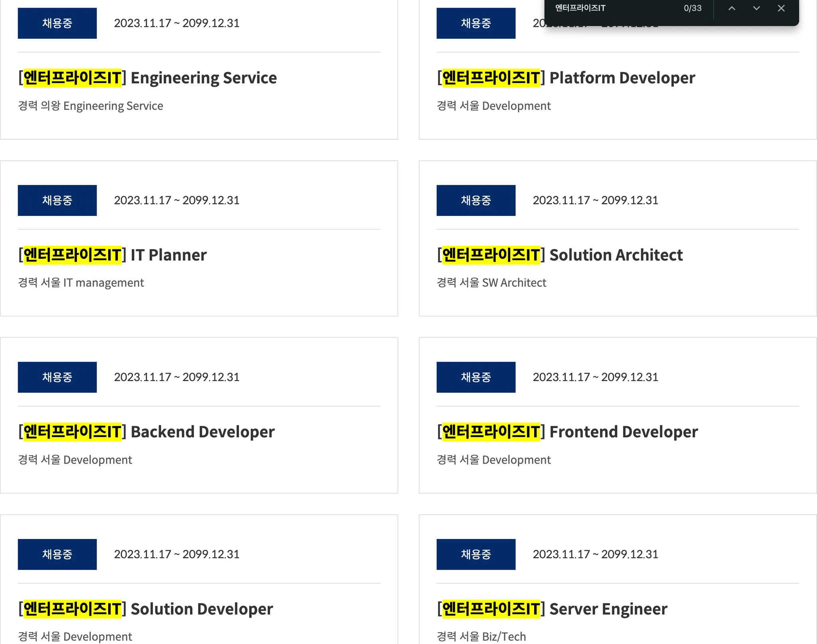Open the Solution Developer job posting
The width and height of the screenshot is (817, 644).
coord(146,609)
